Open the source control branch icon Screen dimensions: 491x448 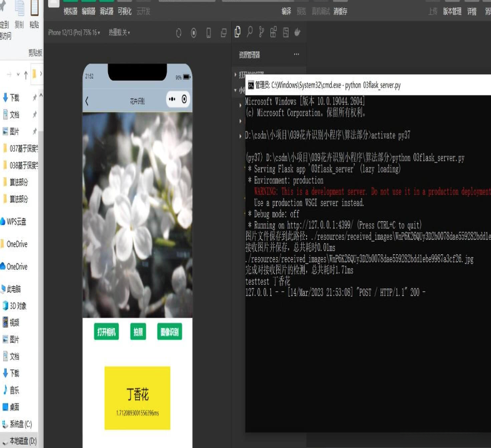point(262,32)
